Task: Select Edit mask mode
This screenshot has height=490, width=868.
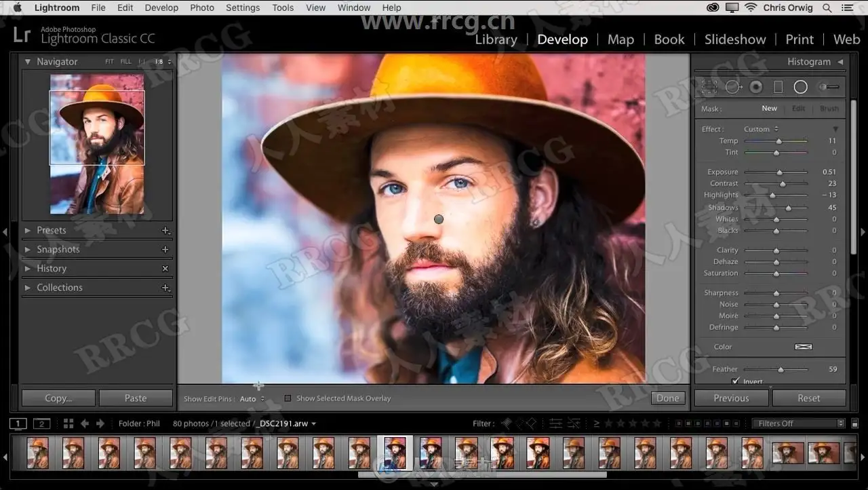Action: pos(799,109)
